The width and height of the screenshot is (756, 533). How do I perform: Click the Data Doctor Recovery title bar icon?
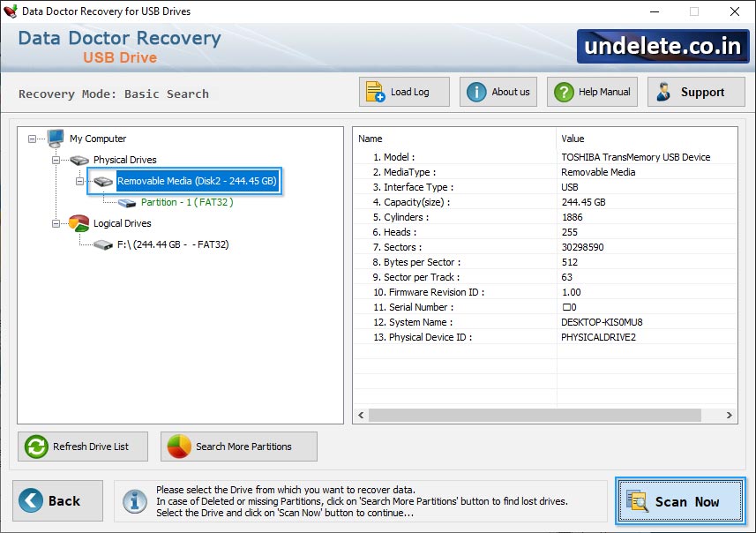11,11
